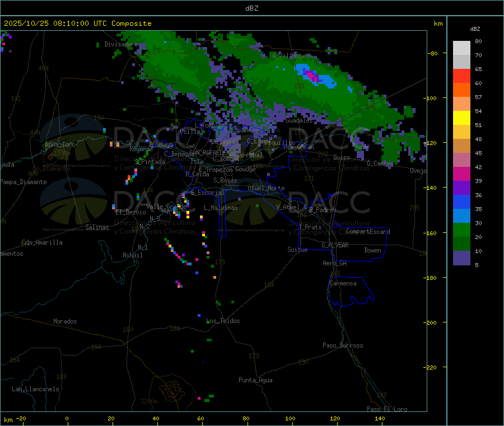Click the Guico location label
Screen dimensions: 504x426
pos(342,157)
